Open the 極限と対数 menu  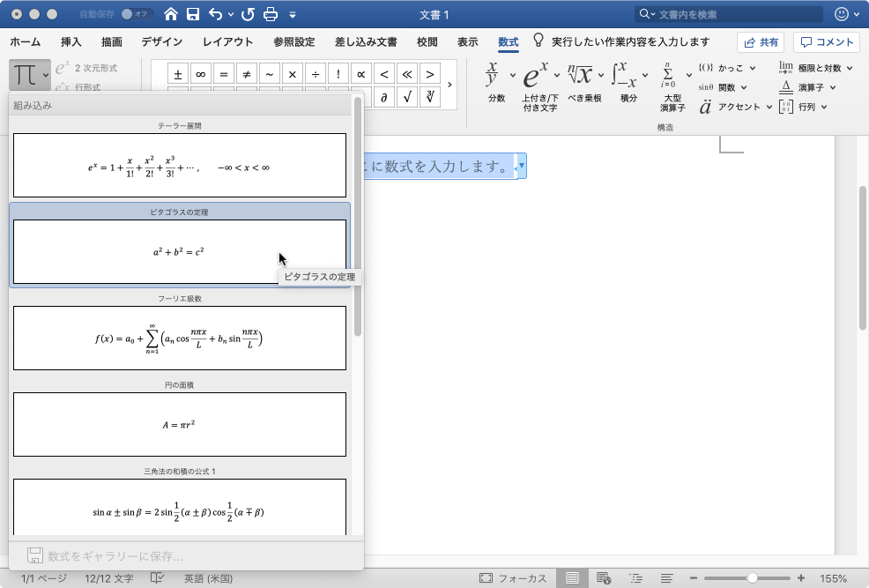coord(816,68)
